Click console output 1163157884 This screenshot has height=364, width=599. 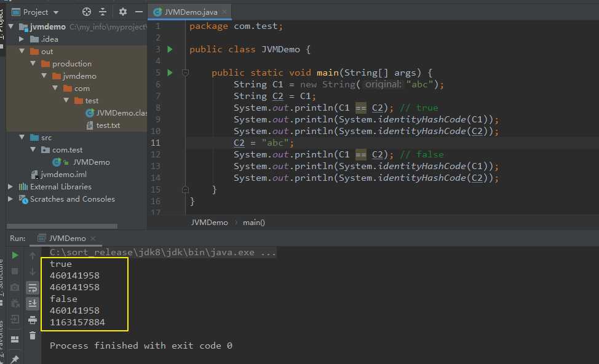77,322
